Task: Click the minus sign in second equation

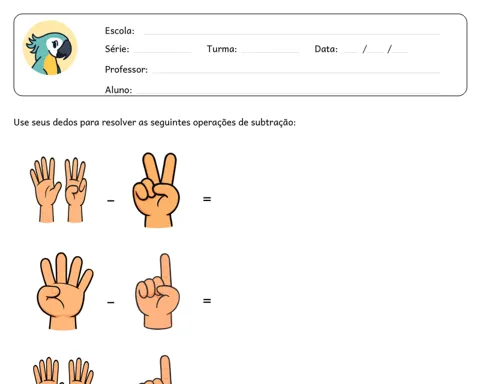Action: tap(111, 302)
